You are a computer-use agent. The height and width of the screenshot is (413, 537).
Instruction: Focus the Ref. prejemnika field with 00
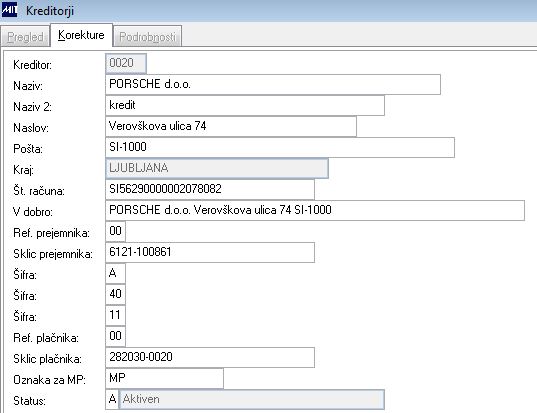(x=115, y=231)
